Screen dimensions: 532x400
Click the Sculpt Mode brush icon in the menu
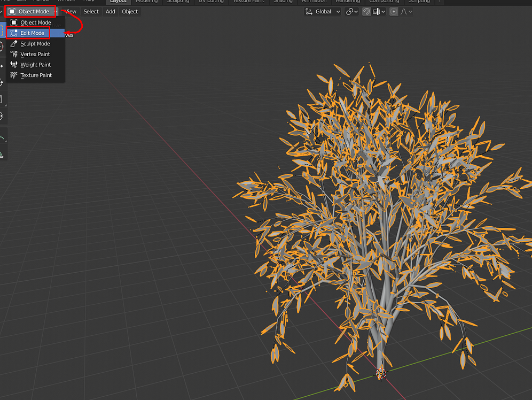point(13,43)
